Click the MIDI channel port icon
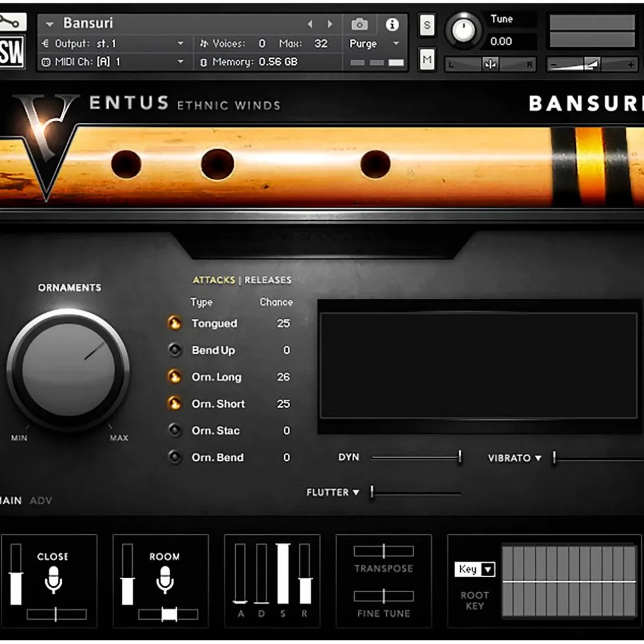This screenshot has height=644, width=644. (46, 62)
